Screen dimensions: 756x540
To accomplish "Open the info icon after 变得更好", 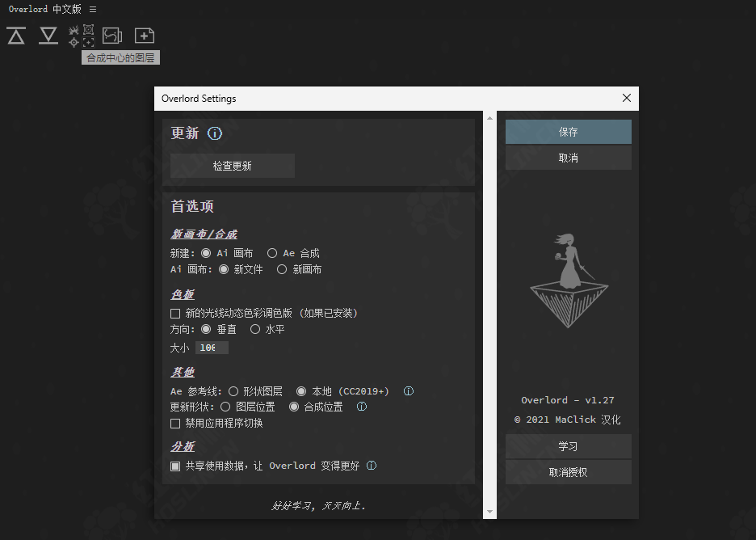I will click(372, 466).
